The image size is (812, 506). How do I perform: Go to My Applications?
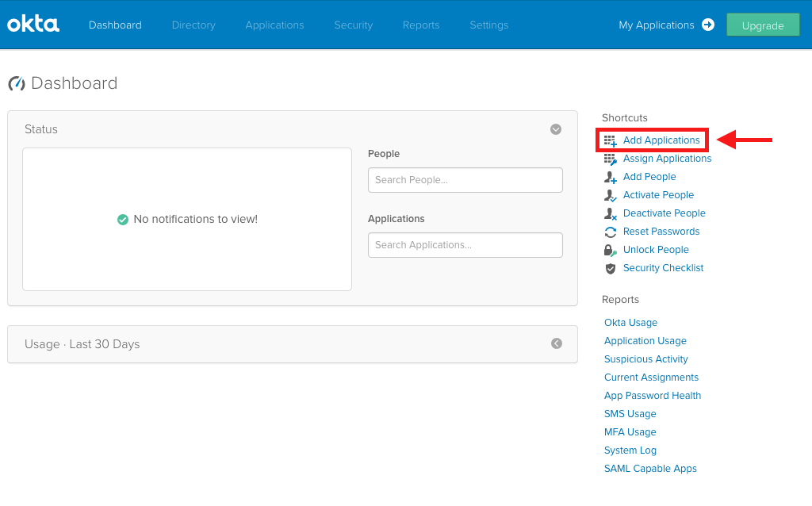[656, 25]
